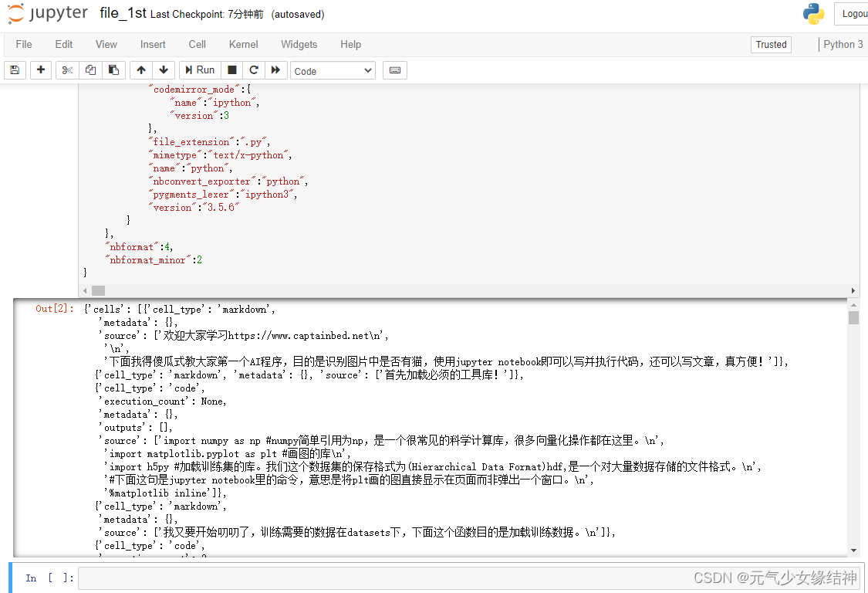Rename notebook title file_1st
868x593 pixels.
point(123,13)
